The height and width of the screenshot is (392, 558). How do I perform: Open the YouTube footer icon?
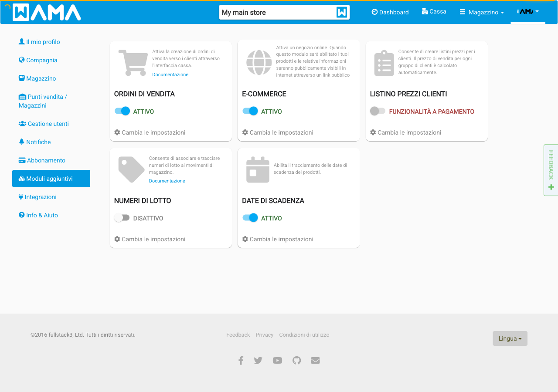click(x=277, y=360)
